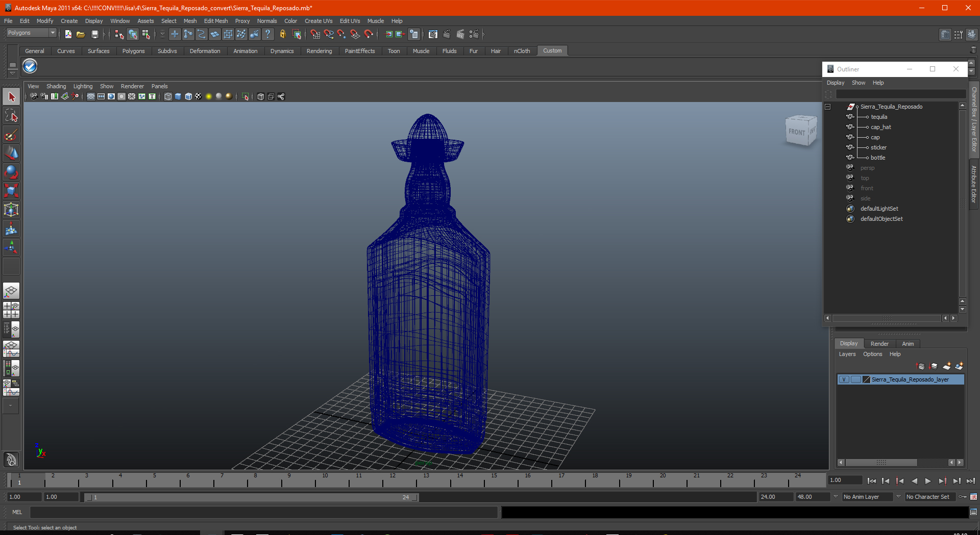This screenshot has height=535, width=980.
Task: Open the Create UVs menu
Action: [318, 21]
